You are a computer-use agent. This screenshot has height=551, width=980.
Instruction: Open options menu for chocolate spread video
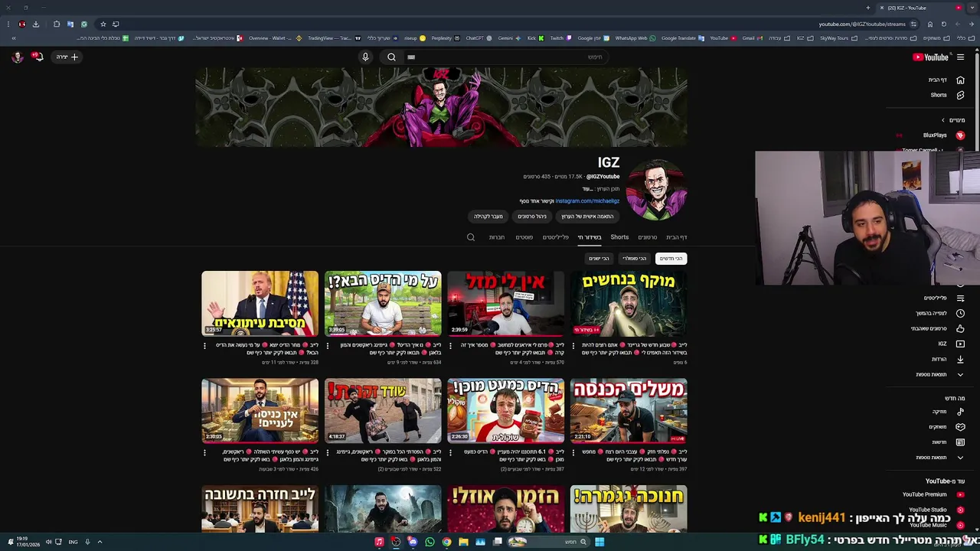click(451, 453)
